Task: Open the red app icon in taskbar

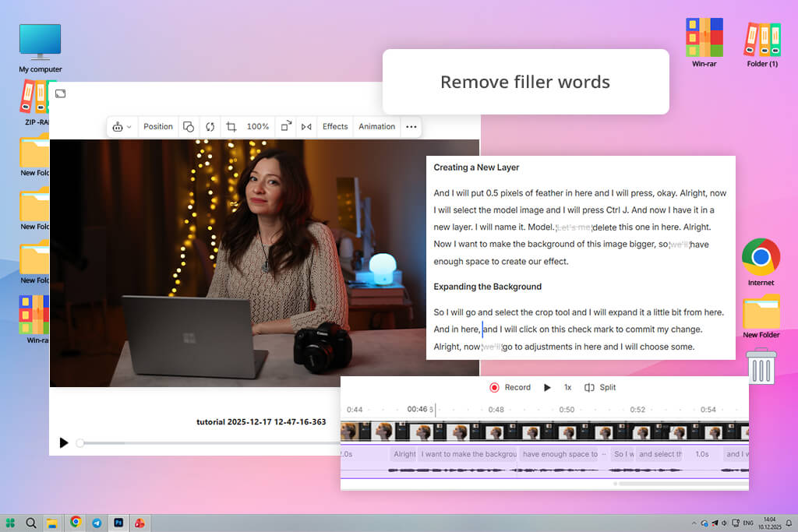Action: click(x=139, y=523)
